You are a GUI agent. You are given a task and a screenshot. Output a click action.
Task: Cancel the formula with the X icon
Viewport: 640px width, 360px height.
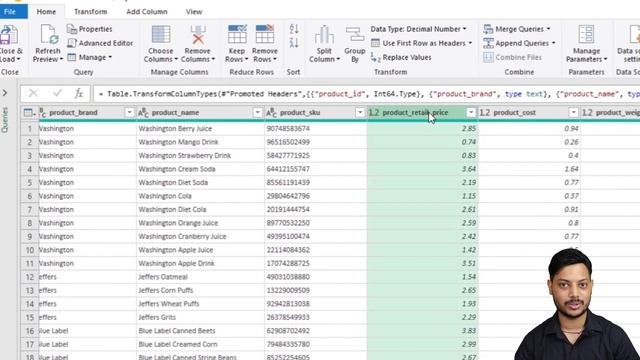33,93
